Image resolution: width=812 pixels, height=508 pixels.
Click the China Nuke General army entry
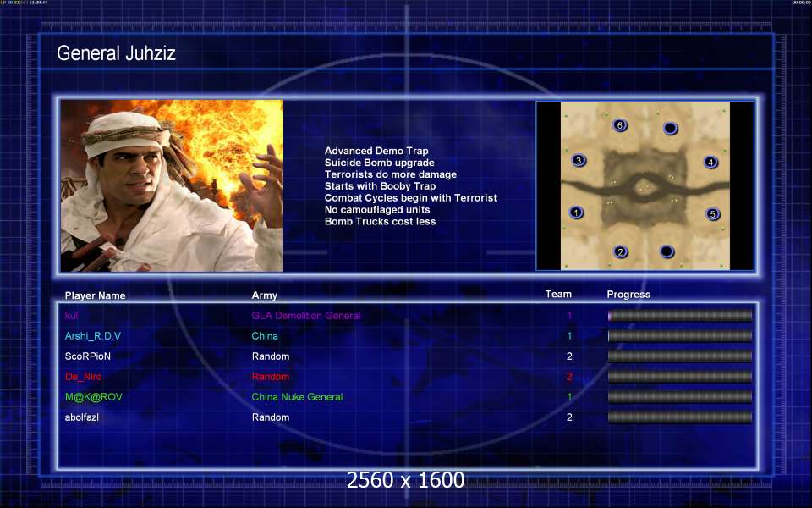point(297,397)
